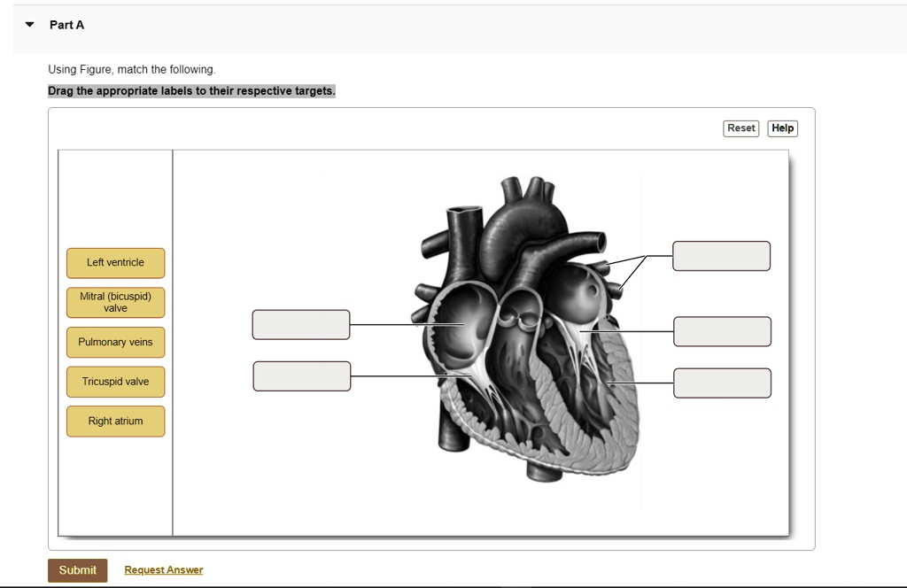This screenshot has height=588, width=907.
Task: Submit your answer
Action: 77,569
